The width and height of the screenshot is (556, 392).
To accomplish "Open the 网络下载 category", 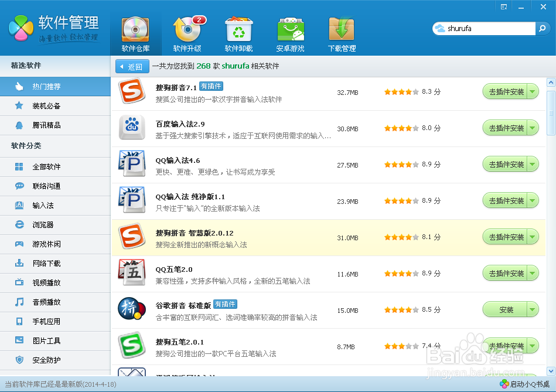I will coord(55,264).
